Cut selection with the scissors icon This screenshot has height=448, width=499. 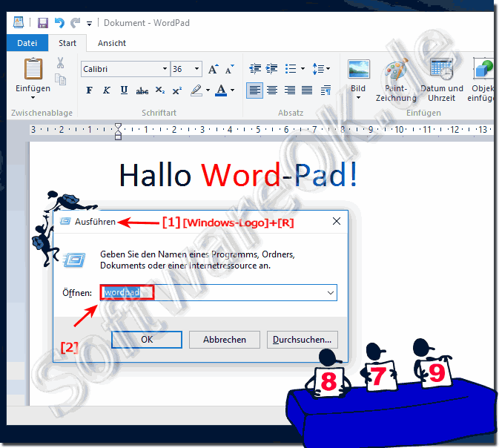[x=61, y=63]
